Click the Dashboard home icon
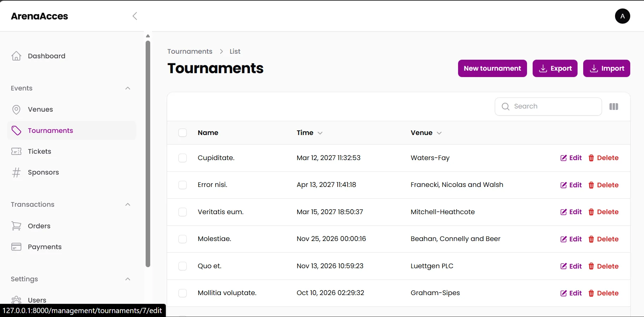This screenshot has height=317, width=644. point(16,56)
